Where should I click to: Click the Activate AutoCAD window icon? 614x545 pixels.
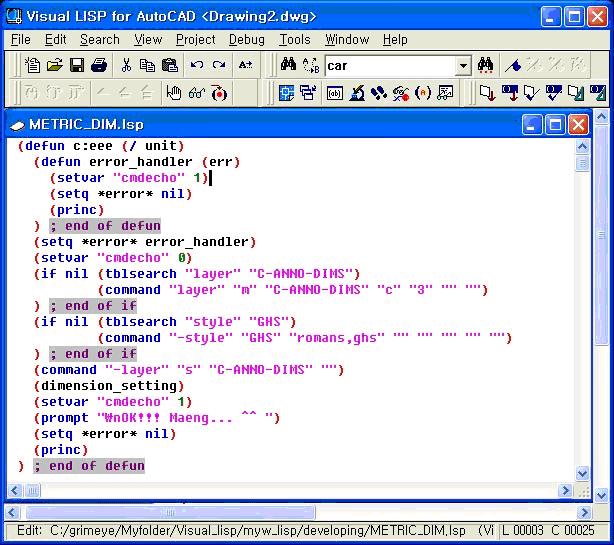click(x=287, y=94)
